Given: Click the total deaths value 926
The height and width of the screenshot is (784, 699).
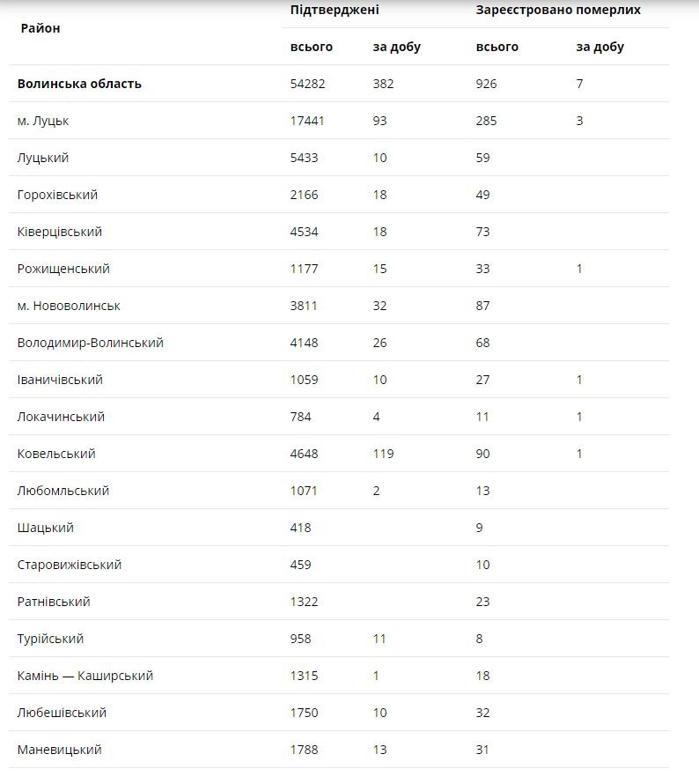Looking at the screenshot, I should coord(486,84).
